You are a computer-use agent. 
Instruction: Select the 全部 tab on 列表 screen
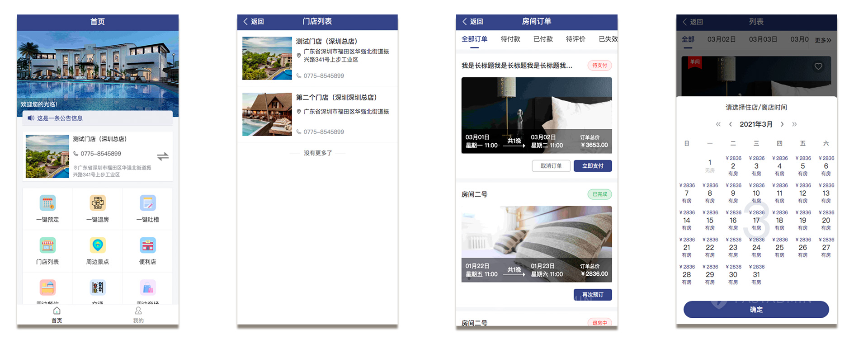pyautogui.click(x=688, y=39)
